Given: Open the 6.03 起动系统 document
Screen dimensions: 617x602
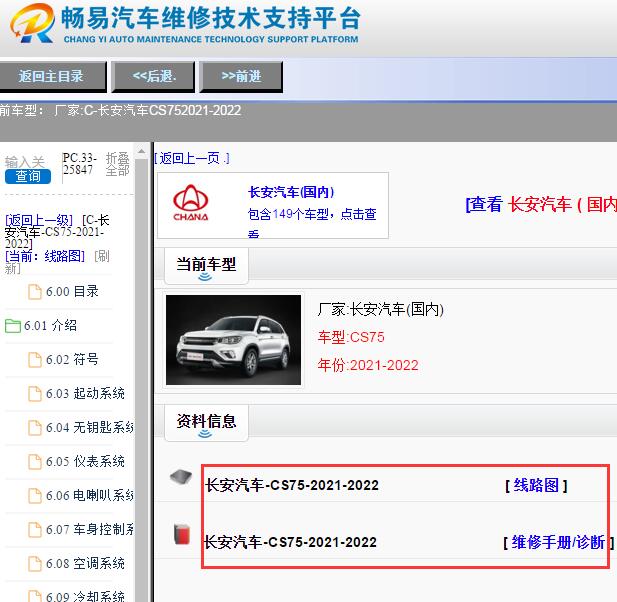Looking at the screenshot, I should [85, 393].
